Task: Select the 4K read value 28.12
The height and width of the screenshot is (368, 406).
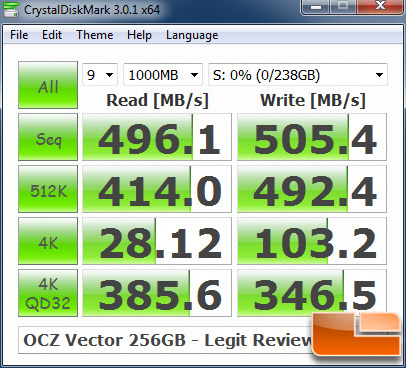Action: [157, 241]
